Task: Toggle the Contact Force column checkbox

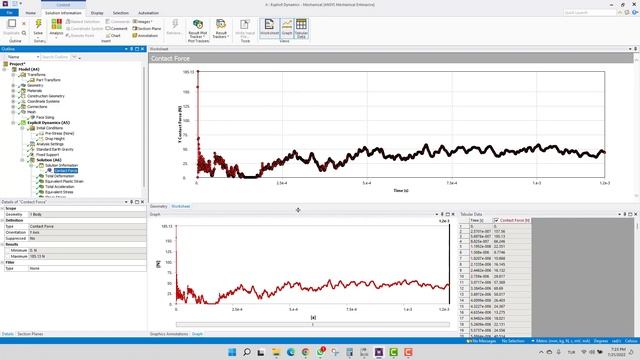Action: tap(496, 220)
